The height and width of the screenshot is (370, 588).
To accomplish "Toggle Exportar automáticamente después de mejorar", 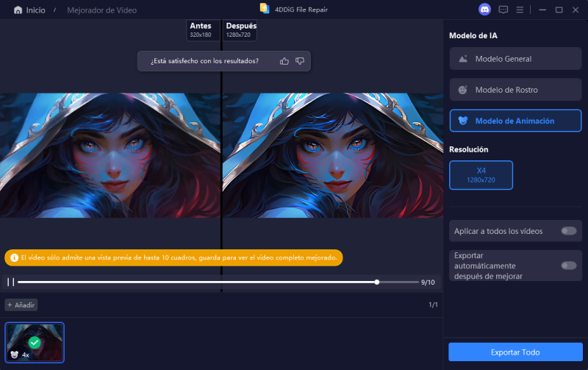I will [x=568, y=266].
